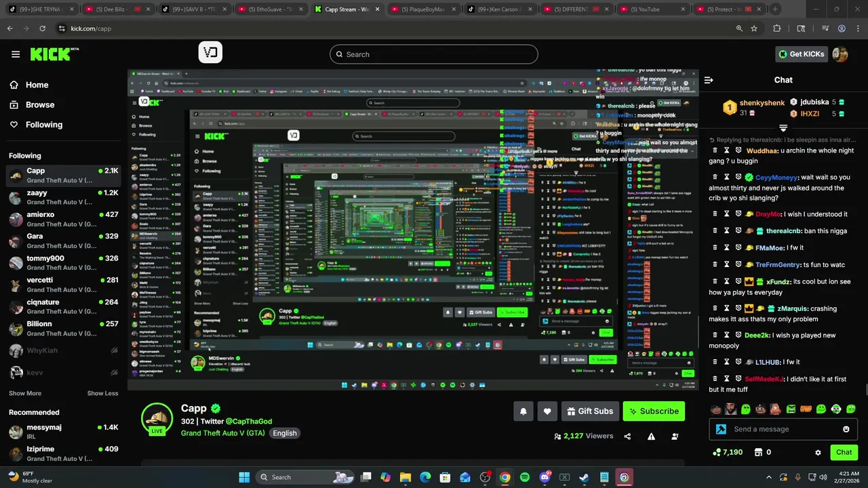Switch to the EthoSuave YouTube tab
Viewport: 868px width, 488px height.
pyautogui.click(x=270, y=9)
